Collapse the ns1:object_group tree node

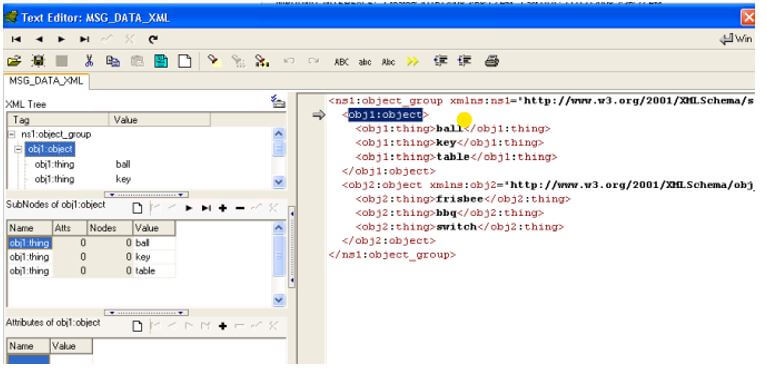coord(12,134)
